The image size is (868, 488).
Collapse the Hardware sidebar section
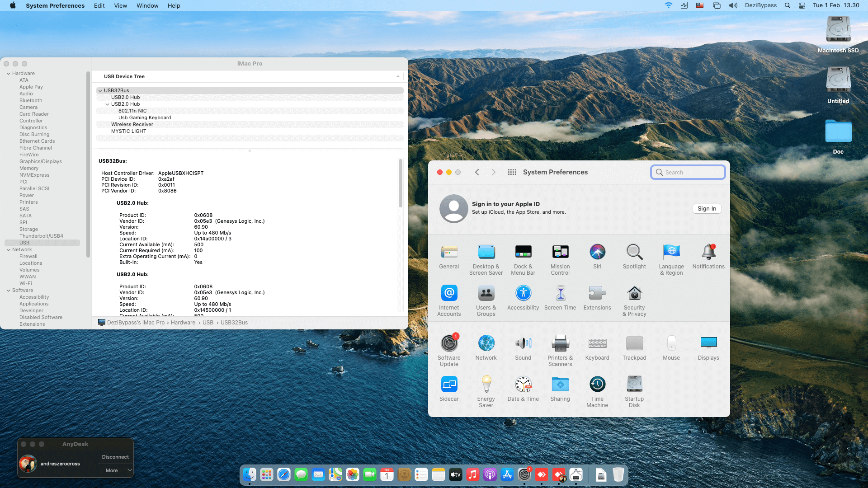click(9, 73)
